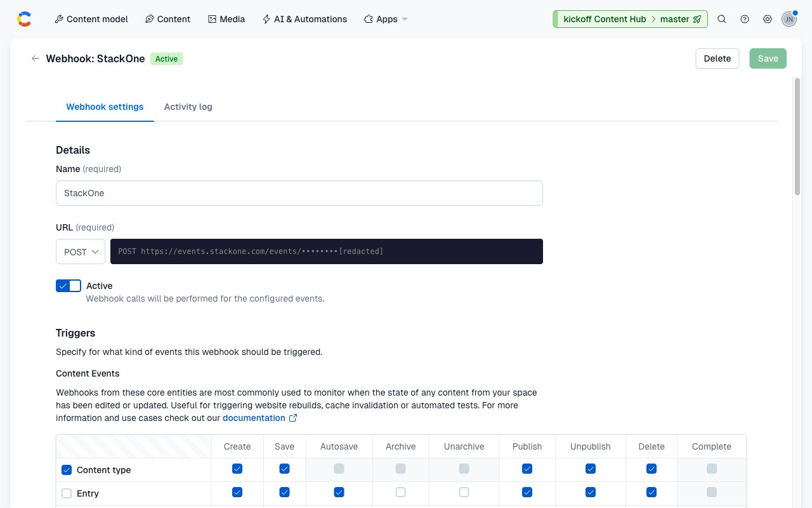This screenshot has height=508, width=812.
Task: Click the rocket icon next to master
Action: point(697,19)
